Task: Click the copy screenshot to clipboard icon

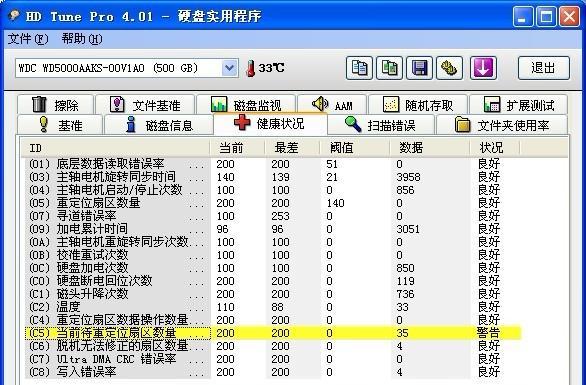Action: pos(389,68)
